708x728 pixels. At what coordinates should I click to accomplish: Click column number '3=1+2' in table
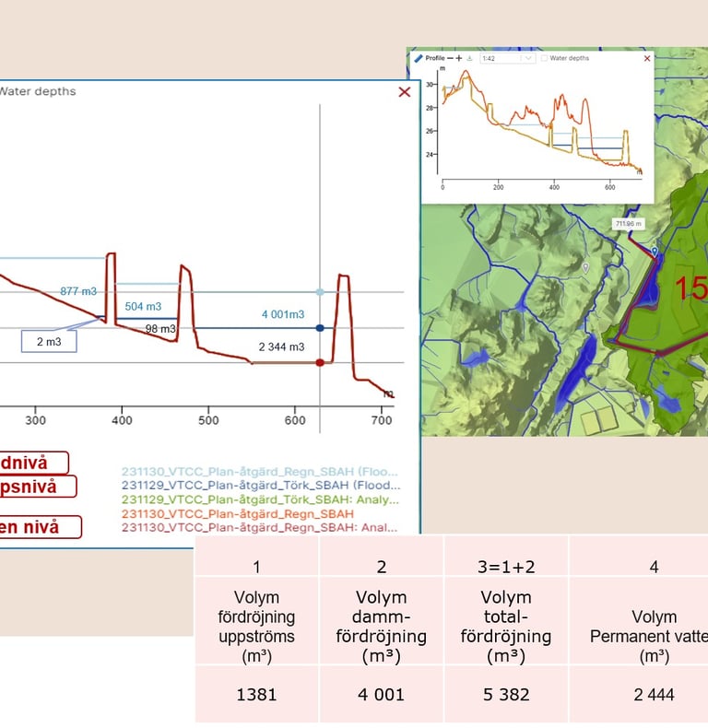(x=506, y=567)
